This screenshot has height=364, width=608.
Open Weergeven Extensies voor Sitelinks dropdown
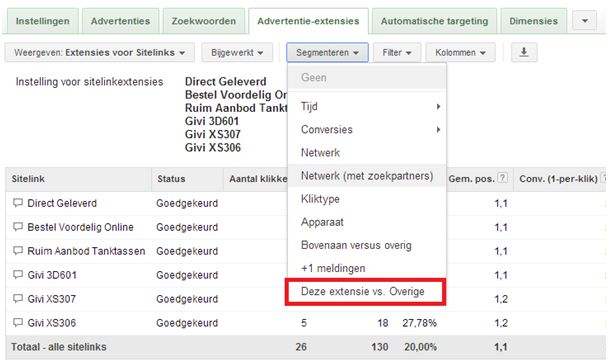click(x=100, y=52)
